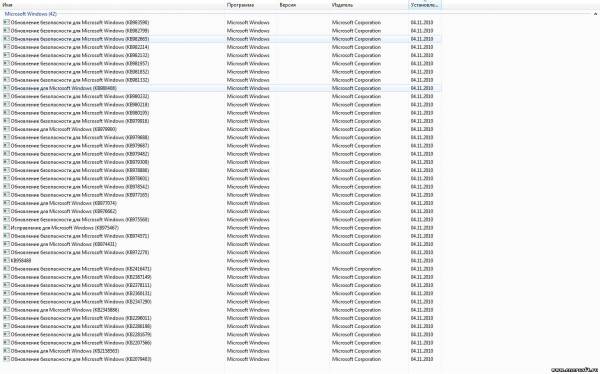The height and width of the screenshot is (374, 600).
Task: Select security update KB978601 row
Action: pos(222,179)
